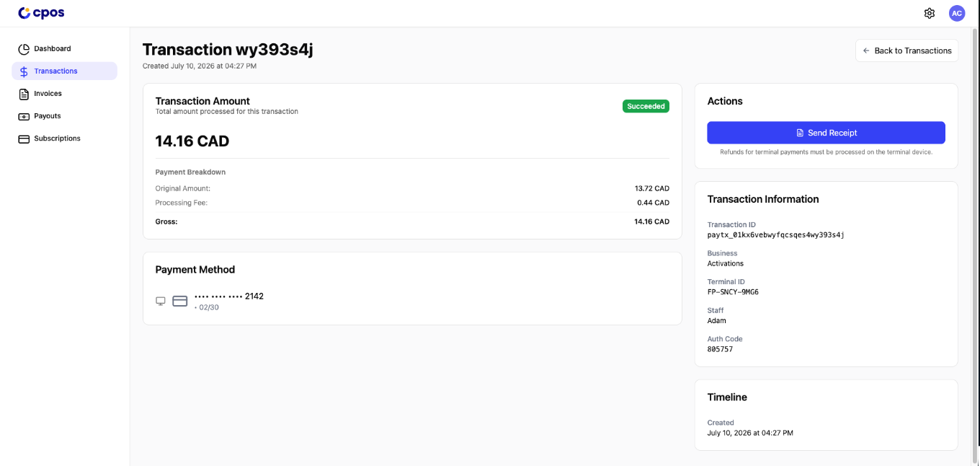980x466 pixels.
Task: Click the Timeline heading
Action: (727, 397)
